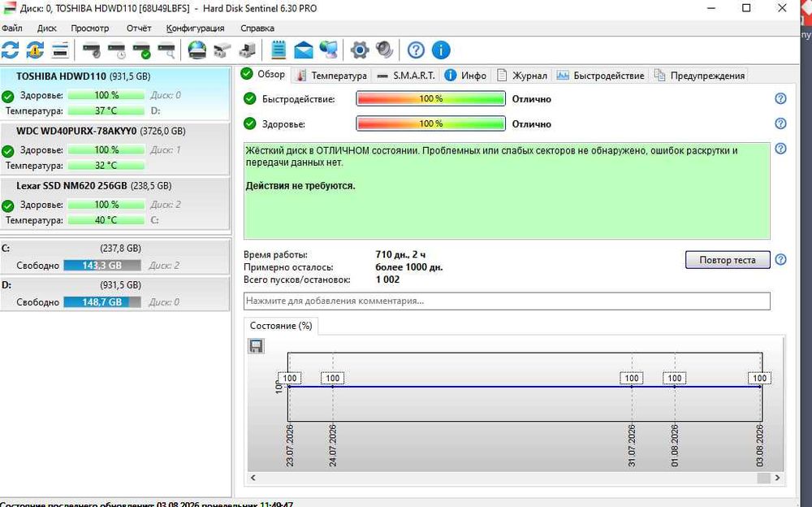Image resolution: width=812 pixels, height=507 pixels.
Task: Click the chart scrollbar left arrow
Action: click(253, 478)
